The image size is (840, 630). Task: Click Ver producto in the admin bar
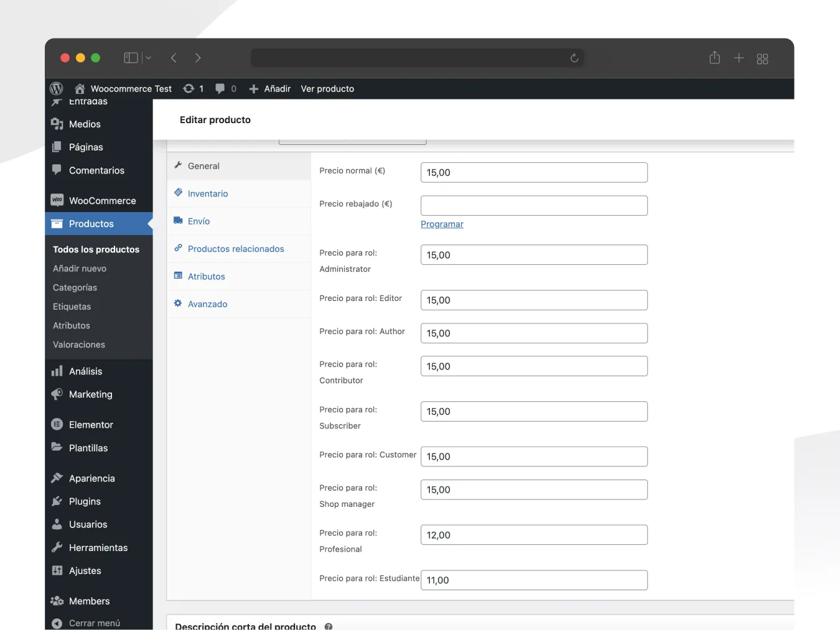[x=327, y=88]
